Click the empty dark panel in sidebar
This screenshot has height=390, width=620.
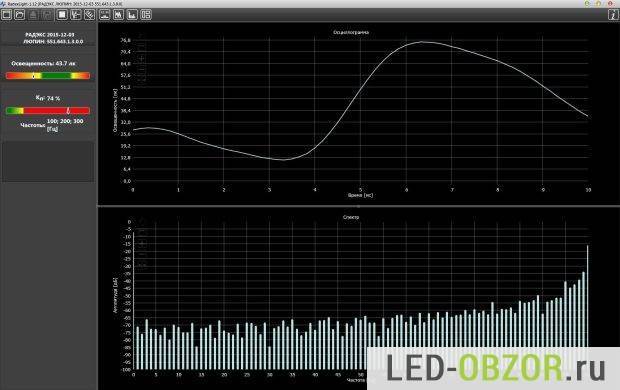[48, 162]
